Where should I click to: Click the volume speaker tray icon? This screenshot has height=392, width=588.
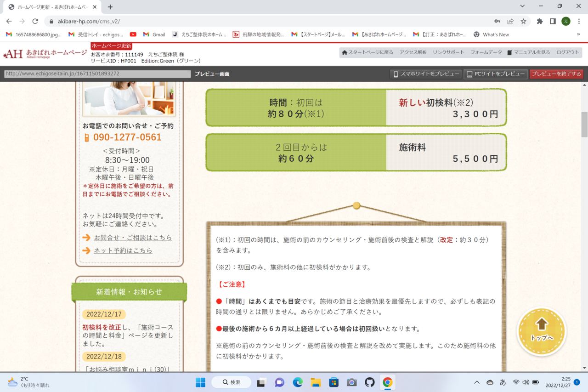pyautogui.click(x=526, y=382)
